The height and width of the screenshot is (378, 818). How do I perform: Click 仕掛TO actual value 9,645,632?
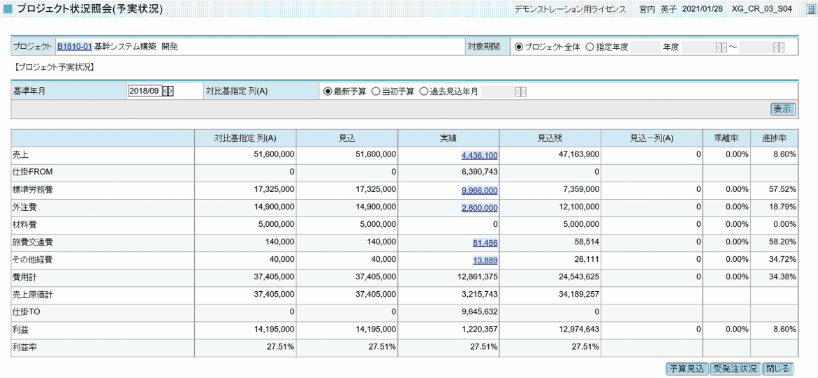[x=479, y=313]
